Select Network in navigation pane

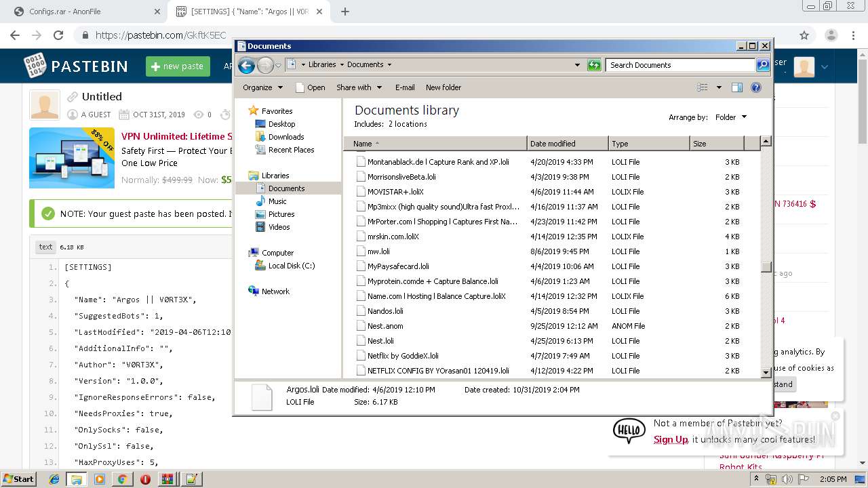pyautogui.click(x=275, y=291)
